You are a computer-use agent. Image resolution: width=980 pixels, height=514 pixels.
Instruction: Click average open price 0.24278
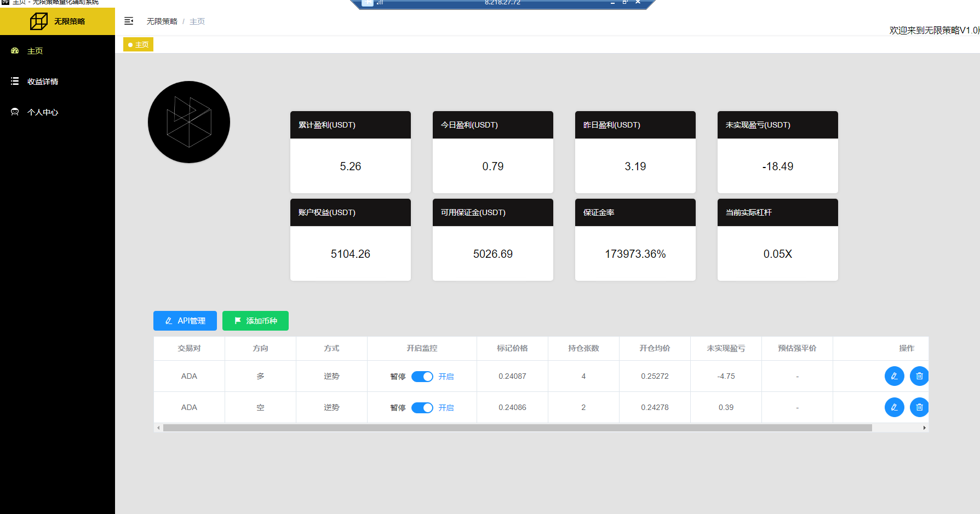point(655,407)
